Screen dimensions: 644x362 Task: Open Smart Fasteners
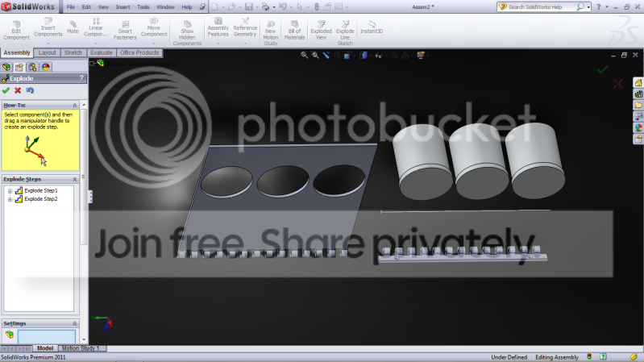point(125,30)
